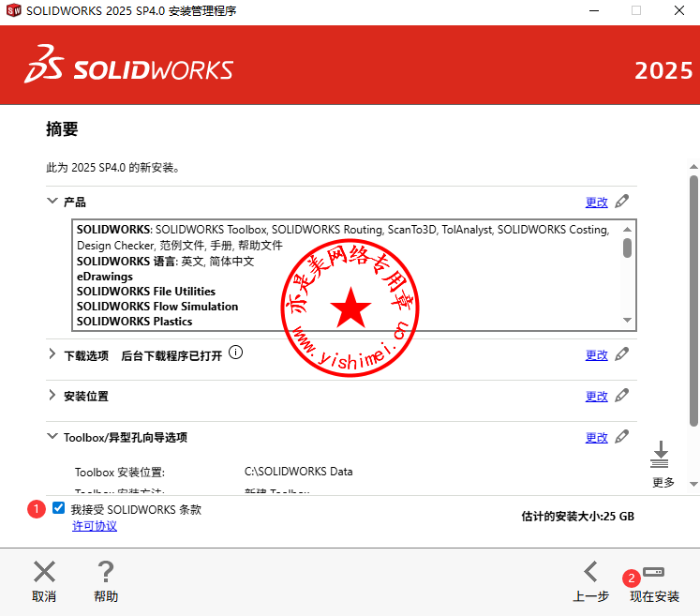Click the SOLIDWORKS 语言: 英文, 简体中文 line
The image size is (700, 616).
click(165, 261)
